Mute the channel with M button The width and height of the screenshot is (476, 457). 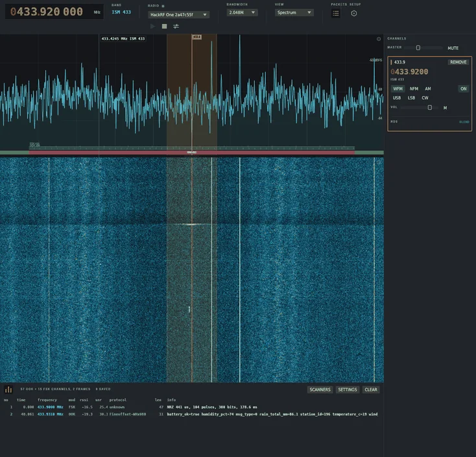pos(445,108)
